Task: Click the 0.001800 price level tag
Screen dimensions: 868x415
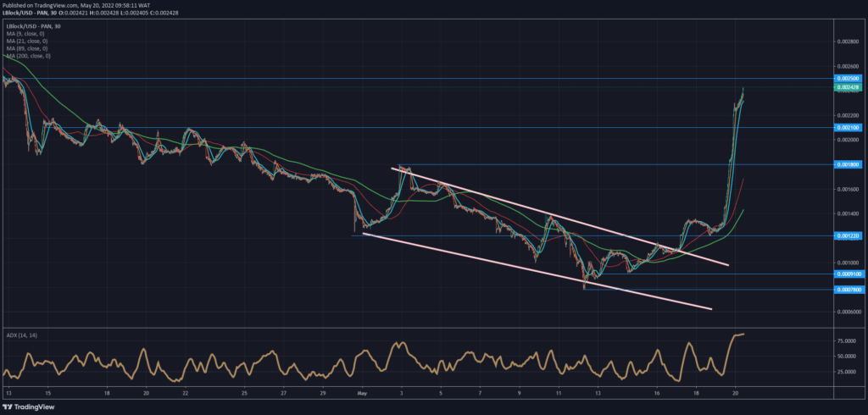Action: 848,164
